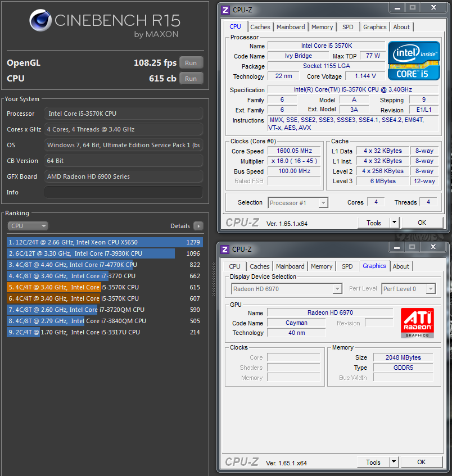Open Perf Level 0 dropdown

408,289
